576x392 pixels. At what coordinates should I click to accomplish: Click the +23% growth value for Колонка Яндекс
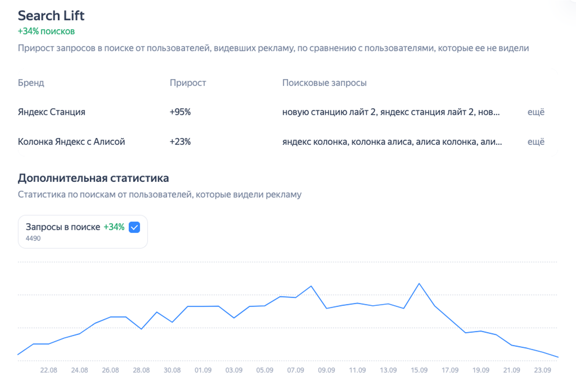coord(180,141)
